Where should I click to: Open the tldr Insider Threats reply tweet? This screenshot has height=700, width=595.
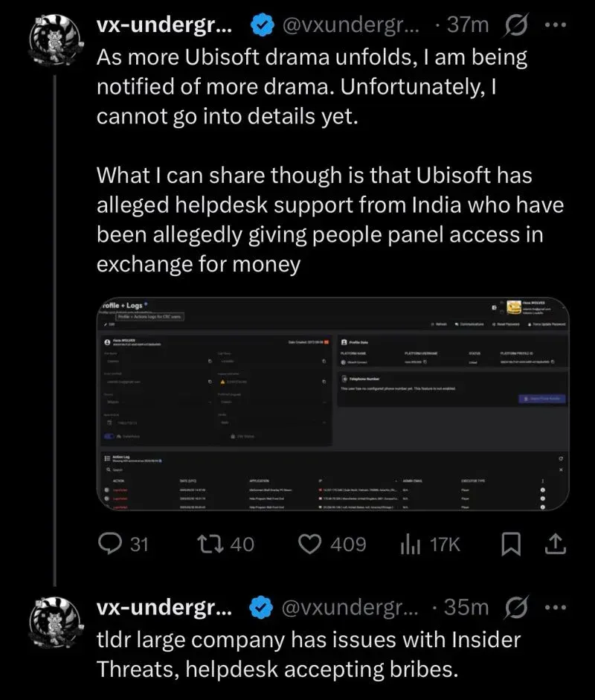click(309, 653)
